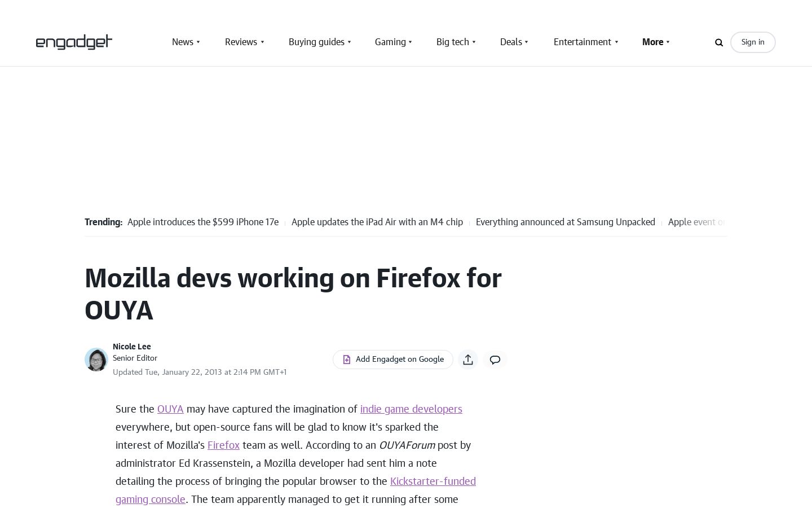Follow the Firefox link in article
812x508 pixels.
223,445
